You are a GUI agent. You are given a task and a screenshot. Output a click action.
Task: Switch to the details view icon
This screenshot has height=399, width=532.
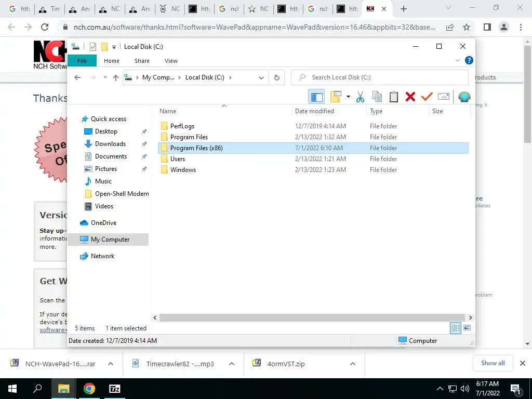point(456,328)
